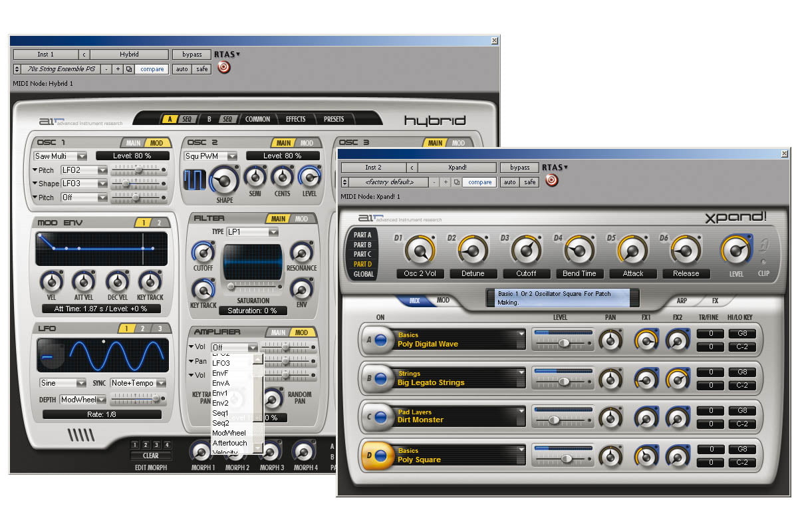Click the OSC 2 Level knob
The width and height of the screenshot is (798, 532).
(309, 177)
